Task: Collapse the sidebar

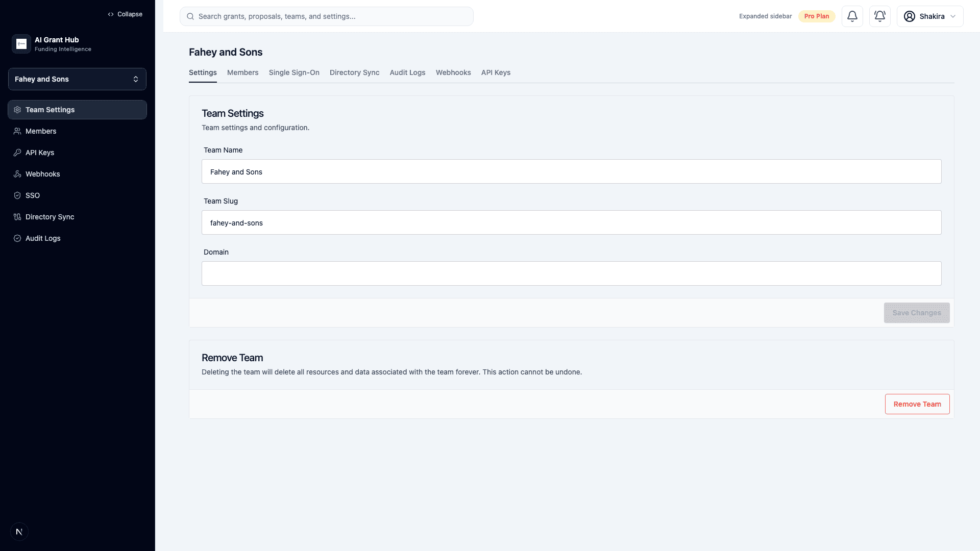Action: pos(125,14)
